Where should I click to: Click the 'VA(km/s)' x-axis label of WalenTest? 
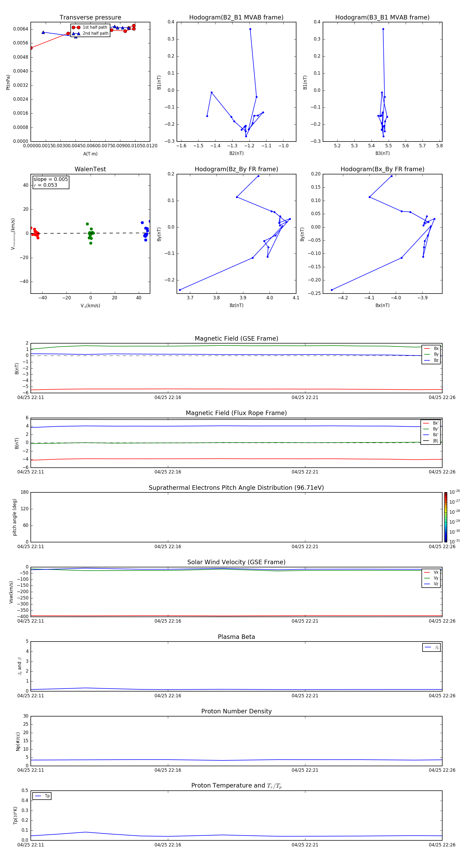point(90,306)
